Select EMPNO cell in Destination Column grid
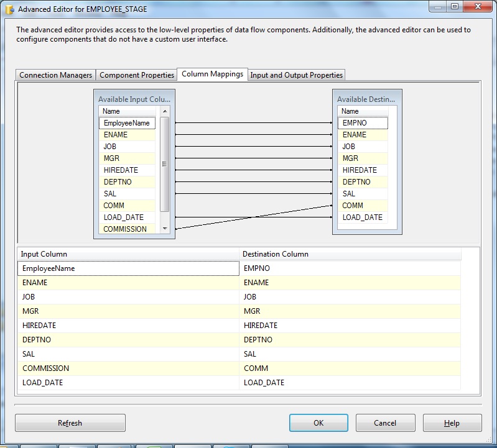Viewport: 497px width, 448px height. click(350, 268)
